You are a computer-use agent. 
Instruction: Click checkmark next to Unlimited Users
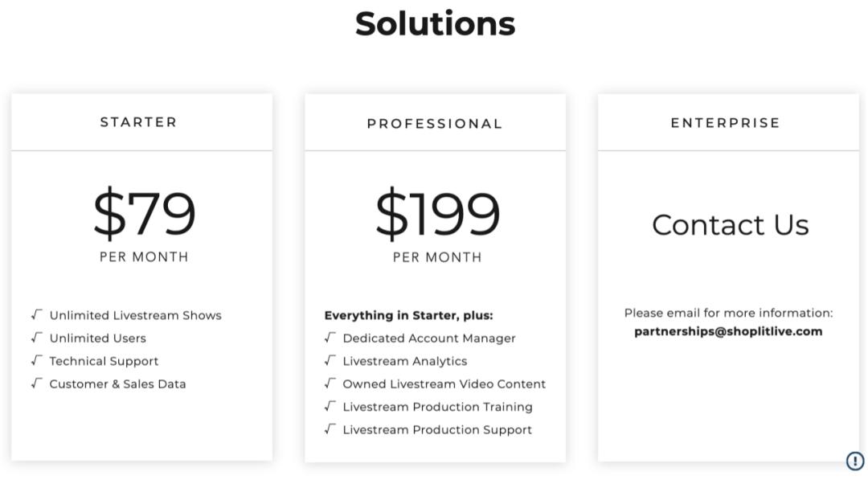36,338
